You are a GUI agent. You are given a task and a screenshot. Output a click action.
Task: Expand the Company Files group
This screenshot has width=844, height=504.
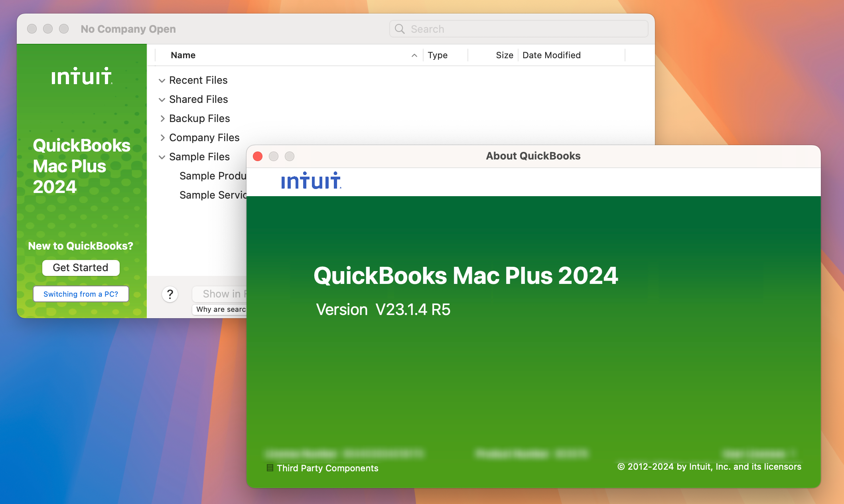point(162,138)
